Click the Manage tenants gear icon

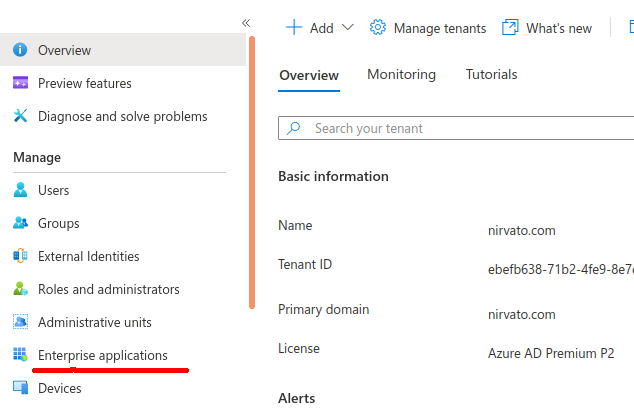378,27
